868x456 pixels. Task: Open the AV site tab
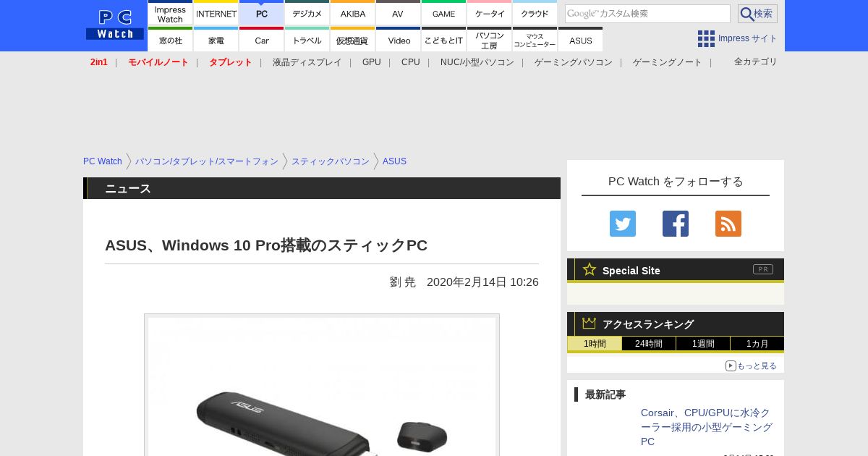398,13
